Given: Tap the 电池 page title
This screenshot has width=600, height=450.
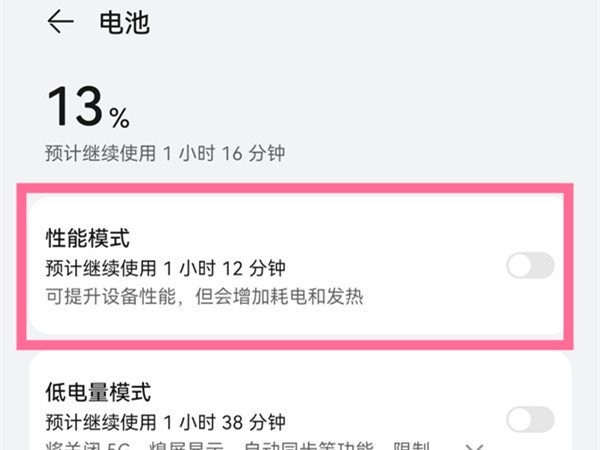Looking at the screenshot, I should pos(124,22).
